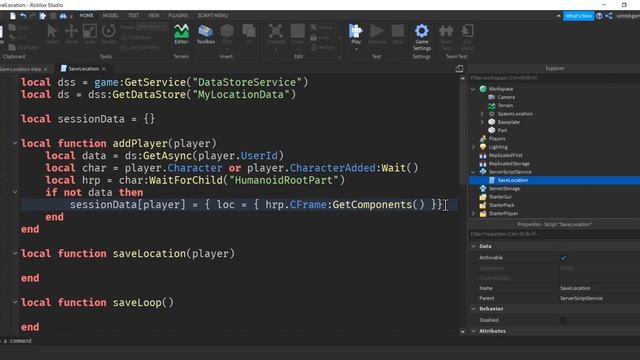Open the PLUGINS ribbon tab
Image resolution: width=640 pixels, height=360 pixels.
point(178,16)
